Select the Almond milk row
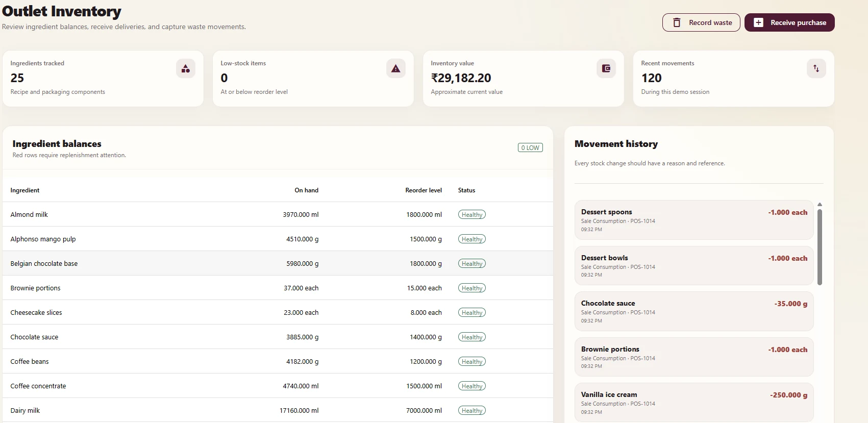 pos(278,214)
